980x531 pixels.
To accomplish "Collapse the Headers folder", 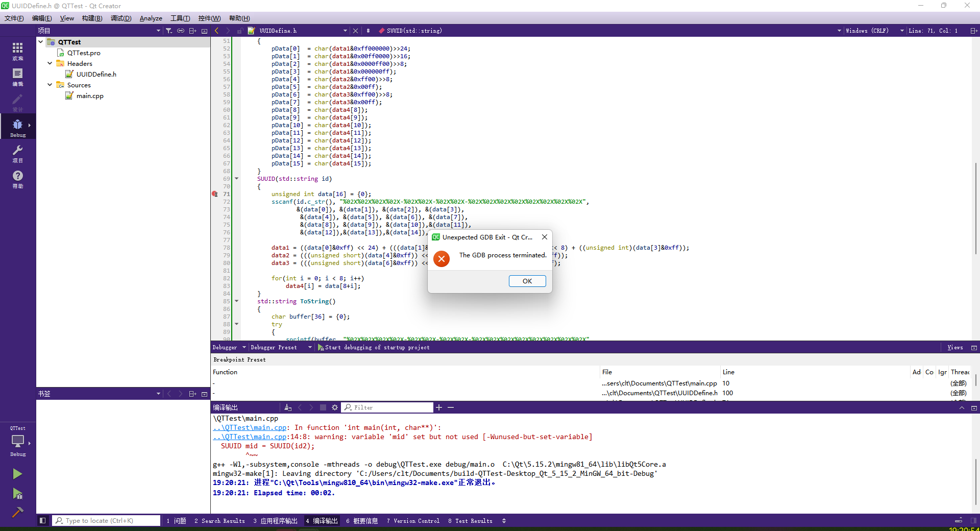I will 50,63.
